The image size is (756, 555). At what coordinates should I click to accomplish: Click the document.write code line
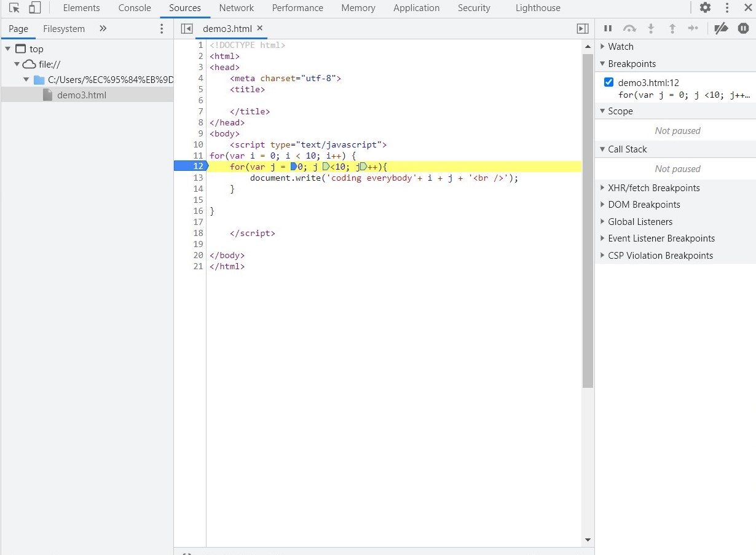coord(384,178)
